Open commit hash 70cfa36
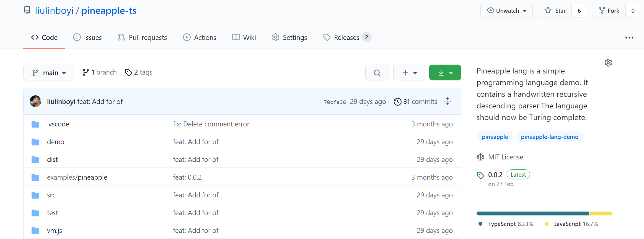The height and width of the screenshot is (239, 644). pyautogui.click(x=335, y=102)
